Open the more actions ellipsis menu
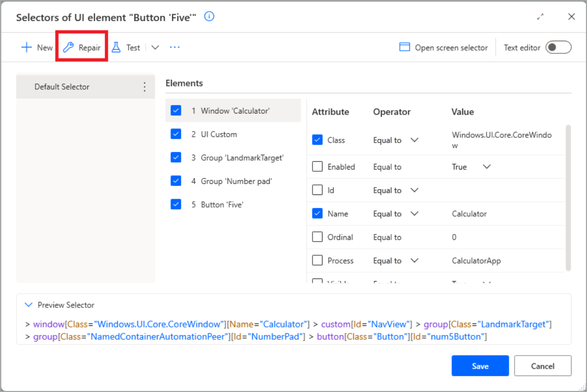Image resolution: width=587 pixels, height=392 pixels. (175, 47)
